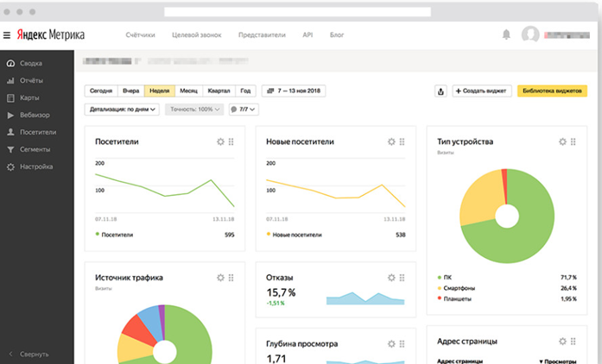This screenshot has height=364, width=602.
Task: Click the Яндекс Метрика logo
Action: click(50, 35)
